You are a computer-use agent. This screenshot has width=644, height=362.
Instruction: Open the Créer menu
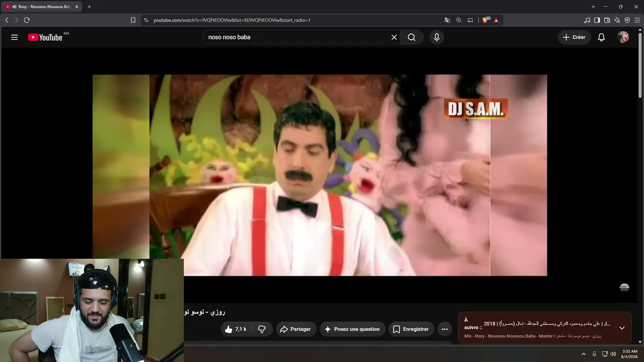pos(574,37)
